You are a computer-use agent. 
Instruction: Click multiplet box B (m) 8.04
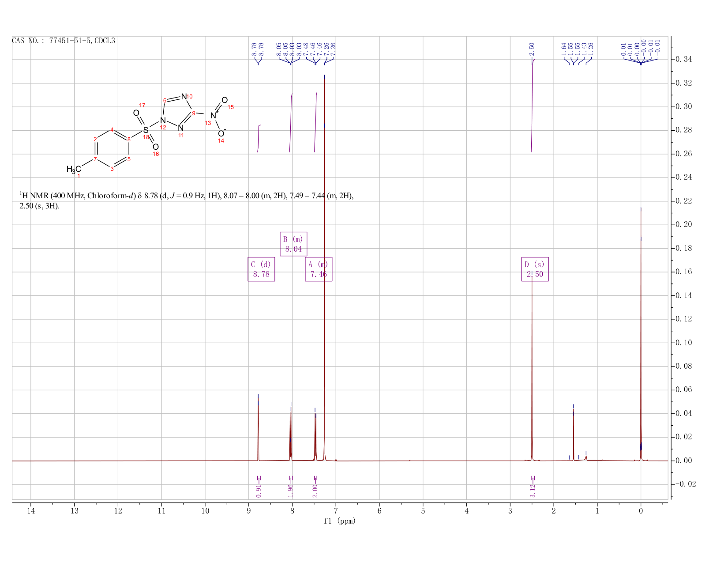pyautogui.click(x=293, y=244)
